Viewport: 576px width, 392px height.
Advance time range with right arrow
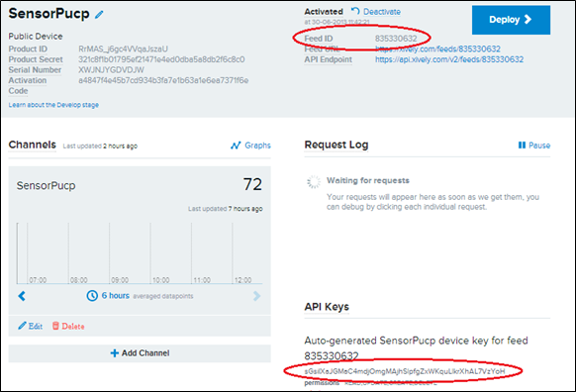click(256, 296)
